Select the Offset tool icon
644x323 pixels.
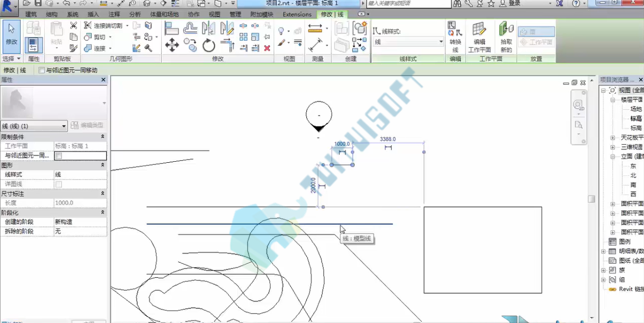pyautogui.click(x=190, y=28)
